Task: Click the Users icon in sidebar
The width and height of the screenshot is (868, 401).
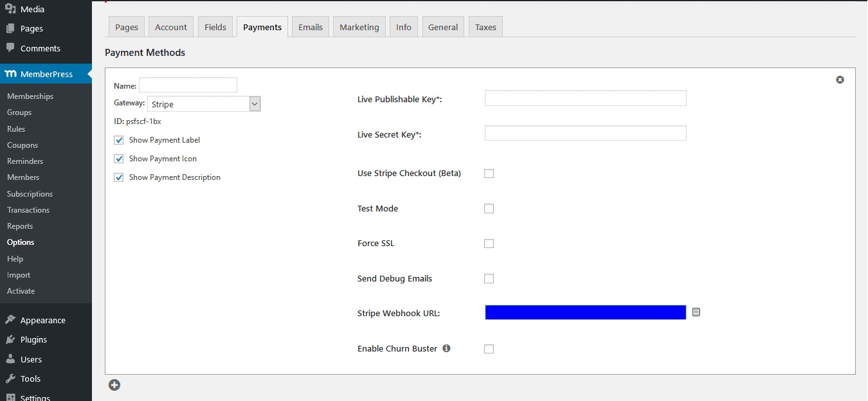Action: pos(10,359)
